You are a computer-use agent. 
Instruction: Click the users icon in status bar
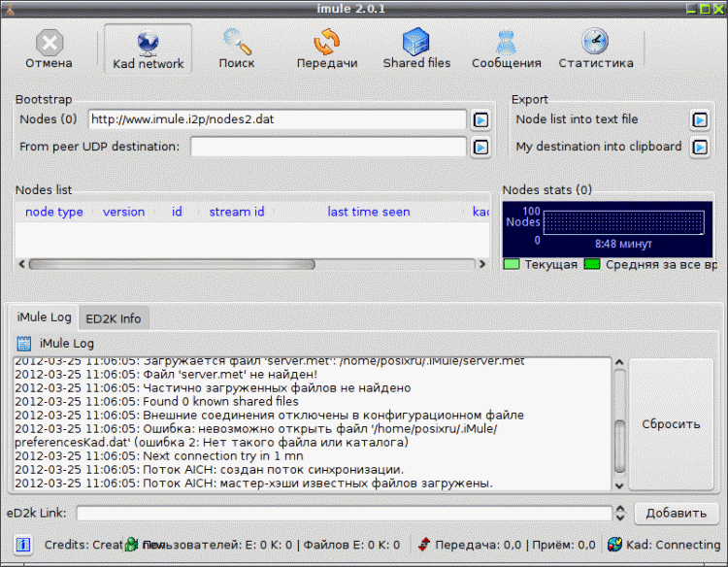tap(132, 545)
